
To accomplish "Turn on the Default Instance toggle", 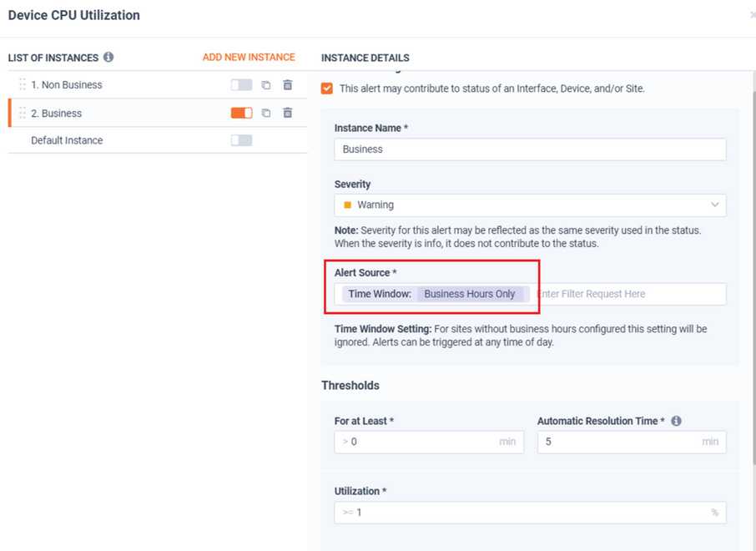I will coord(241,140).
